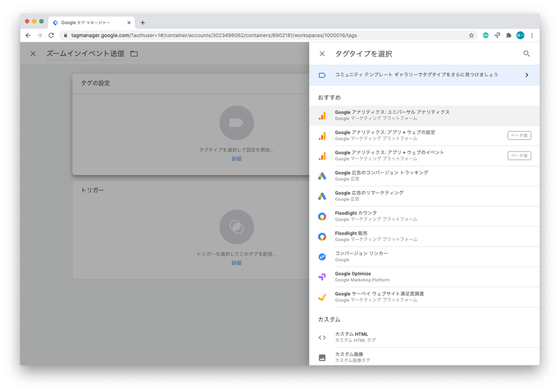Open the community template gallery banner
This screenshot has height=392, width=560.
pyautogui.click(x=424, y=75)
